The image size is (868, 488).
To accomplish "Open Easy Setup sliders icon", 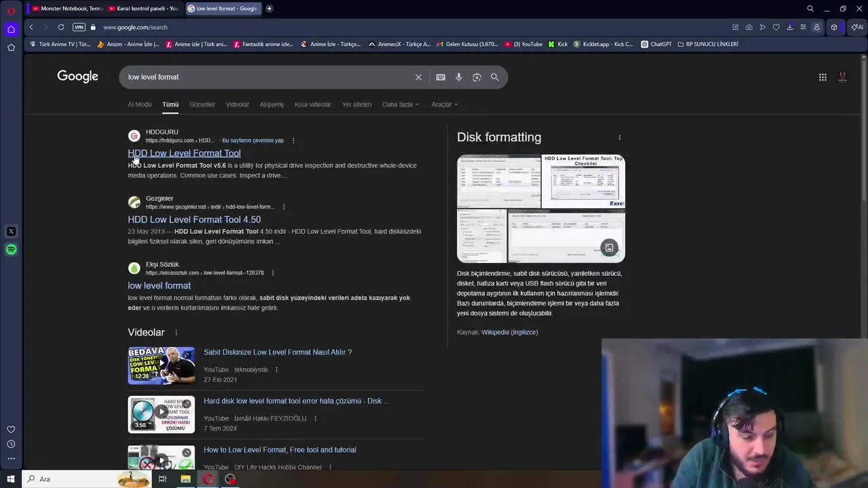I will [803, 27].
